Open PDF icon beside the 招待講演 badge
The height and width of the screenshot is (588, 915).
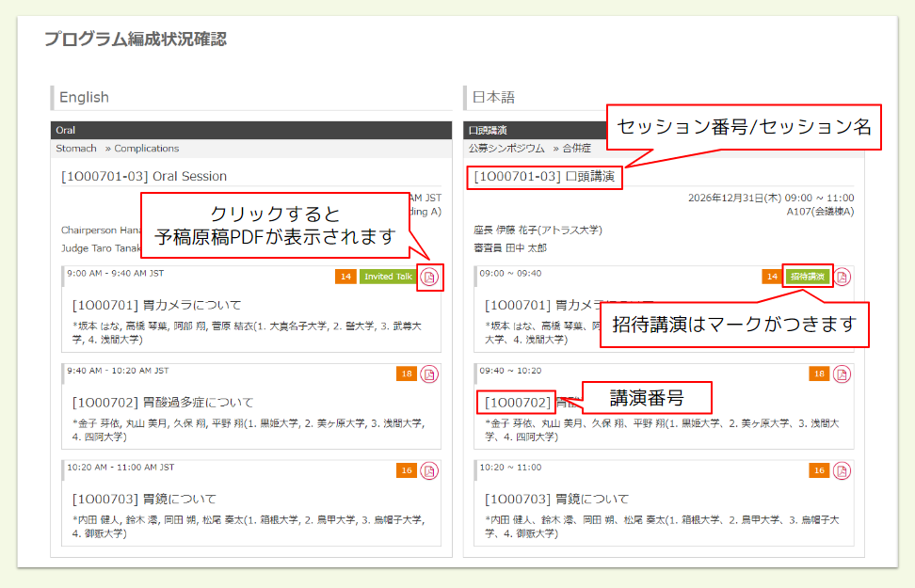click(x=843, y=277)
